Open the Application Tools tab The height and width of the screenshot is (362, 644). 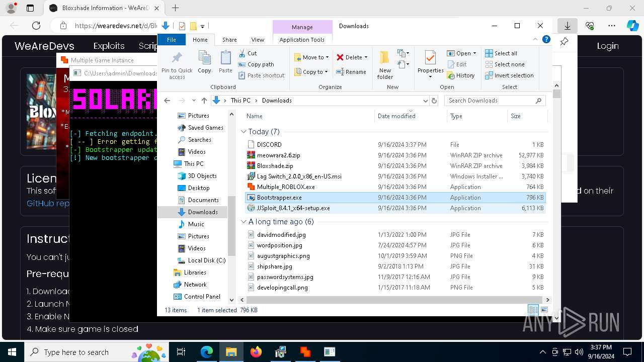302,40
